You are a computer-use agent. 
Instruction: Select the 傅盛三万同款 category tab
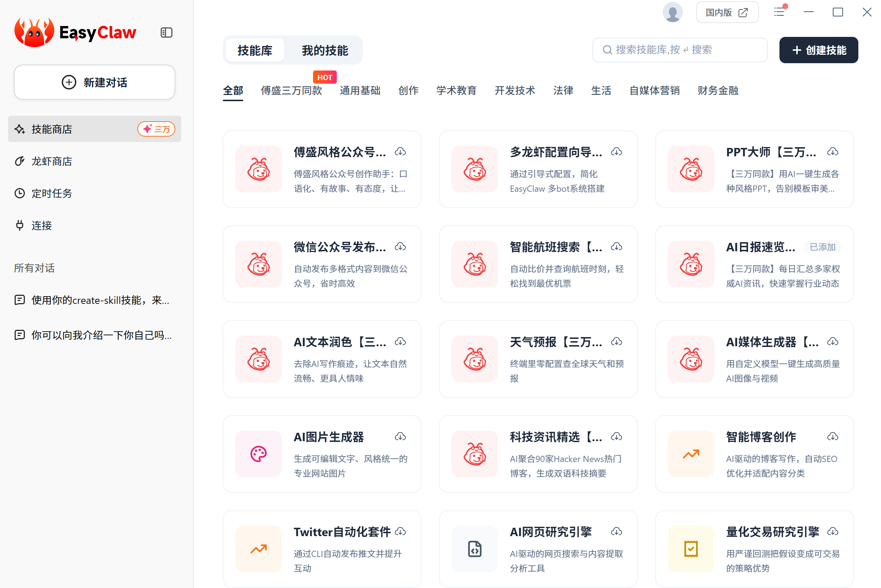coord(291,90)
